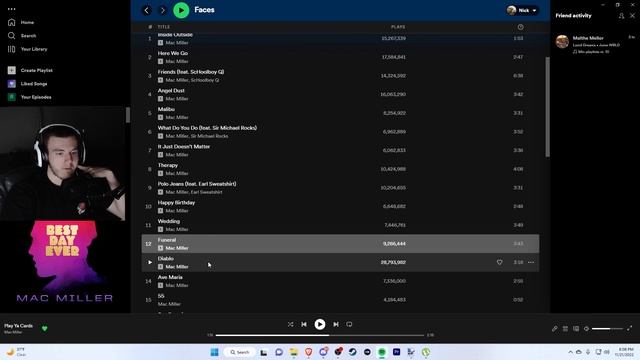640x360 pixels.
Task: Open Earl Sweatshirt artist link
Action: 206,192
